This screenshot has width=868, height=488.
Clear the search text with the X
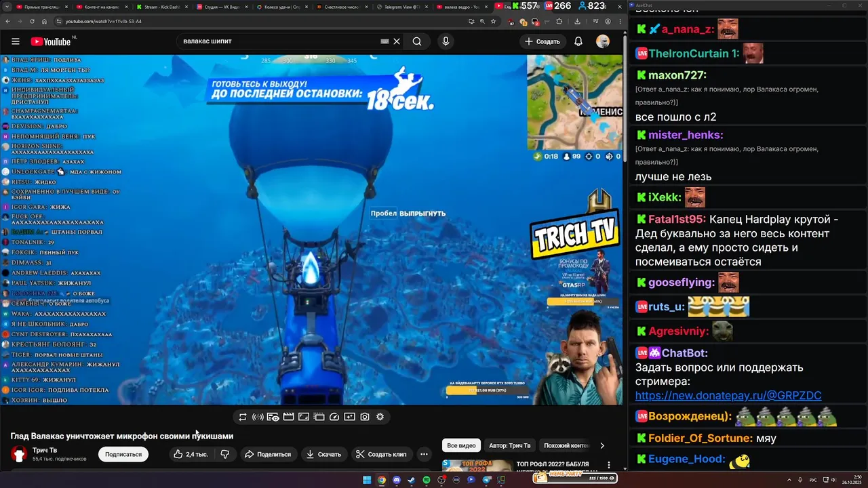point(397,41)
